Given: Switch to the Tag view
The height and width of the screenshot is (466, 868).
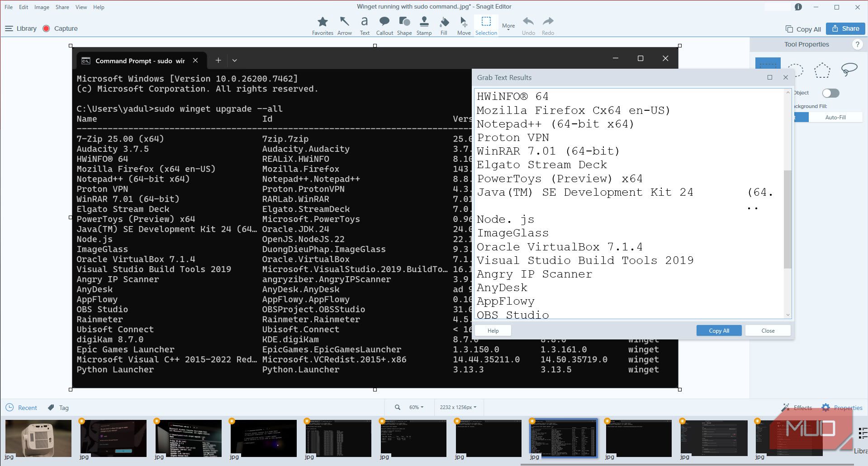Looking at the screenshot, I should tap(58, 407).
